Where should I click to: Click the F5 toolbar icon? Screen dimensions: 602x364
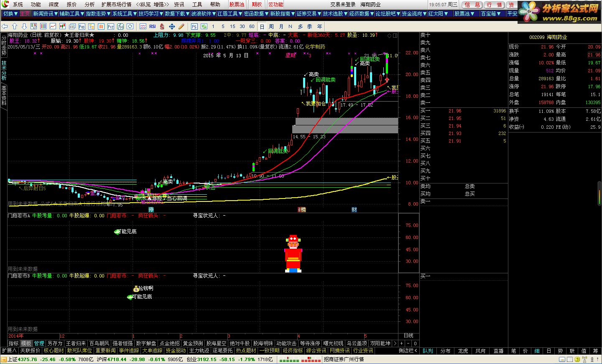coord(194,26)
